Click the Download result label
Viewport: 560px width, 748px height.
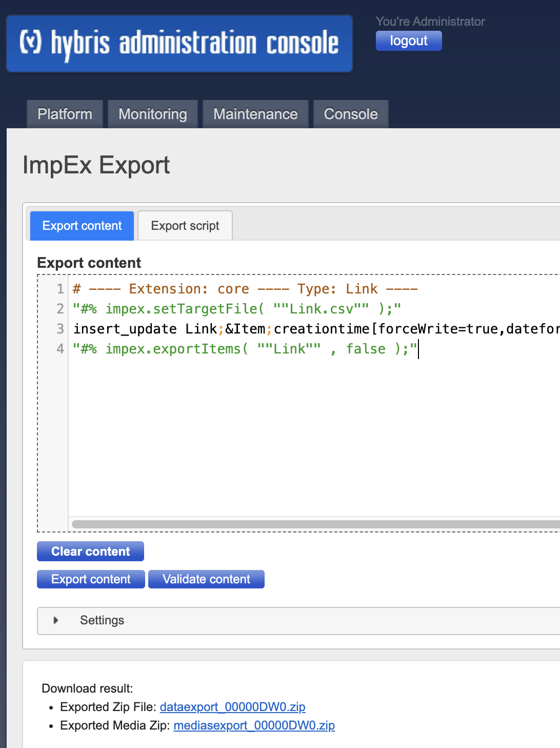point(87,688)
